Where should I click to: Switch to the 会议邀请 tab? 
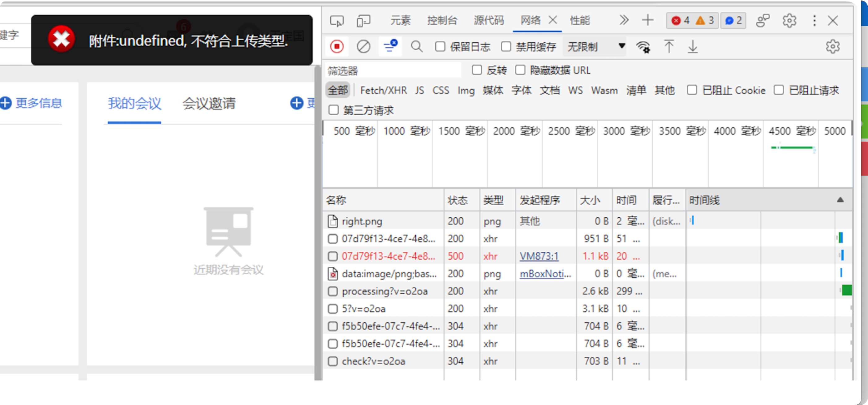click(209, 103)
